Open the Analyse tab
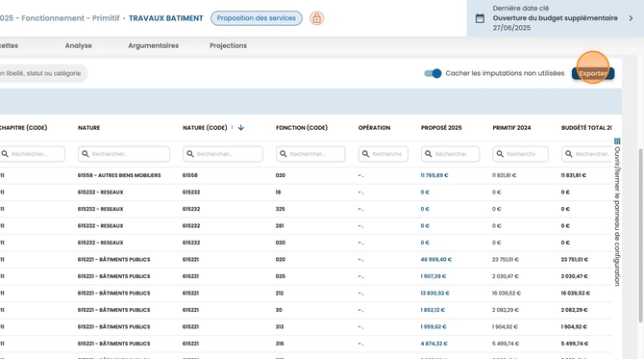The image size is (644, 359). pos(79,45)
